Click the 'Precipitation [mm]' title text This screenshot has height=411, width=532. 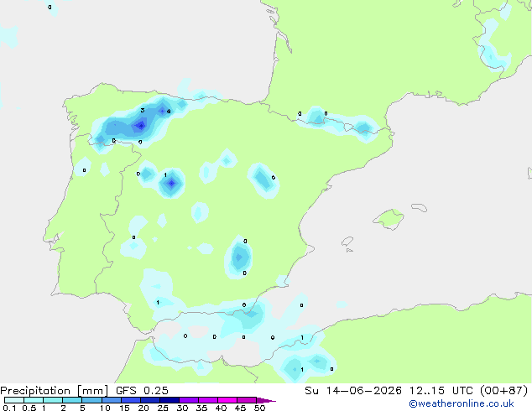[54, 391]
